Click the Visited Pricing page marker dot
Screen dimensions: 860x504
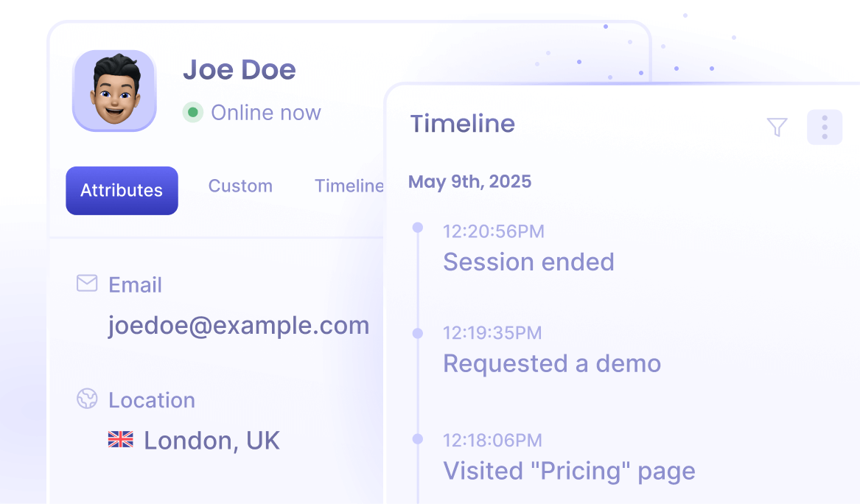418,439
